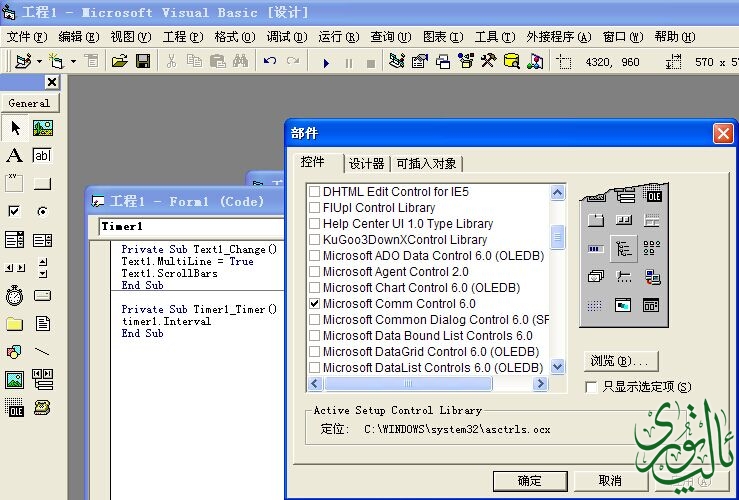Click the 确定 button
Screen dimensions: 739x500
tap(530, 481)
